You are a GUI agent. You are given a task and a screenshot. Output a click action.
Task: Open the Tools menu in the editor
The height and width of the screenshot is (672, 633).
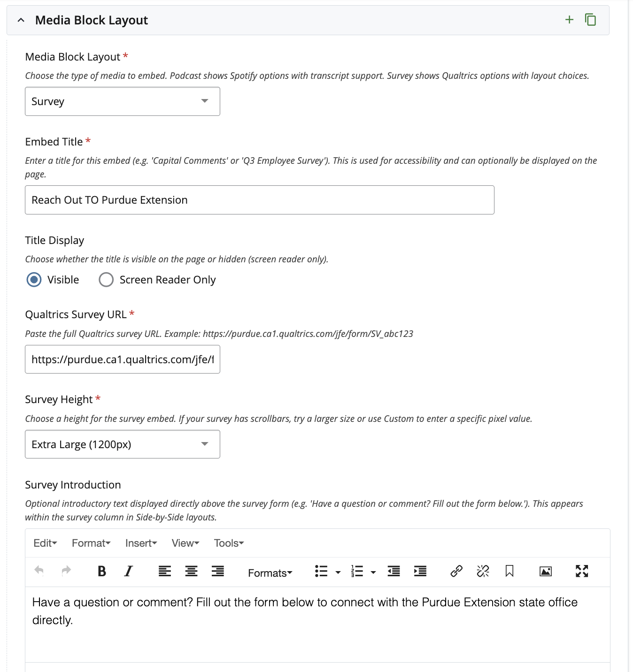[x=228, y=543]
